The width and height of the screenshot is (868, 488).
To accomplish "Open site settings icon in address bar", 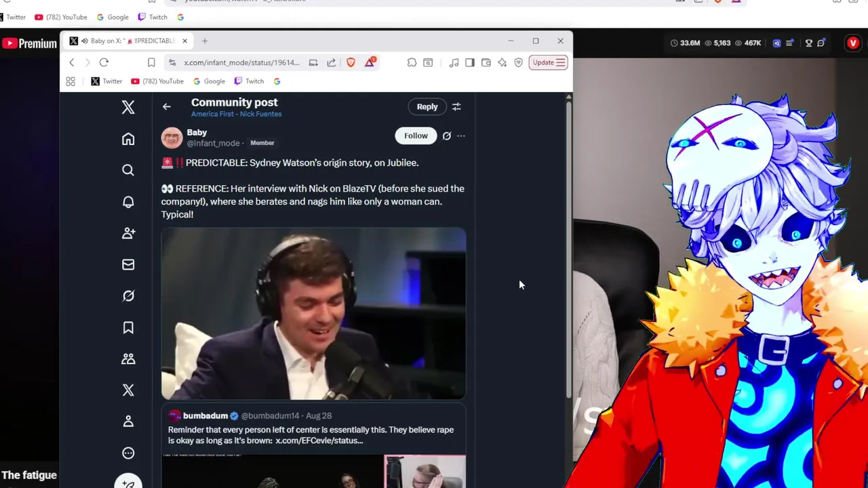I will (x=172, y=62).
